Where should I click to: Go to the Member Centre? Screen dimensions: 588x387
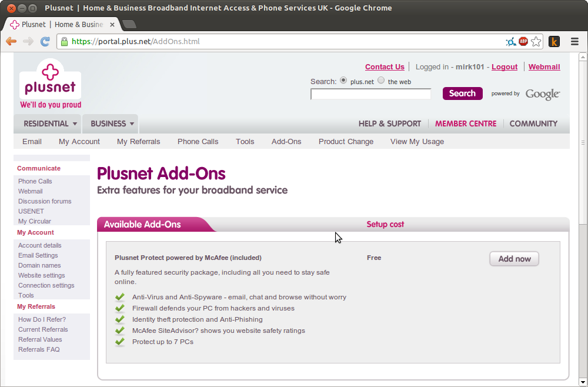coord(466,124)
